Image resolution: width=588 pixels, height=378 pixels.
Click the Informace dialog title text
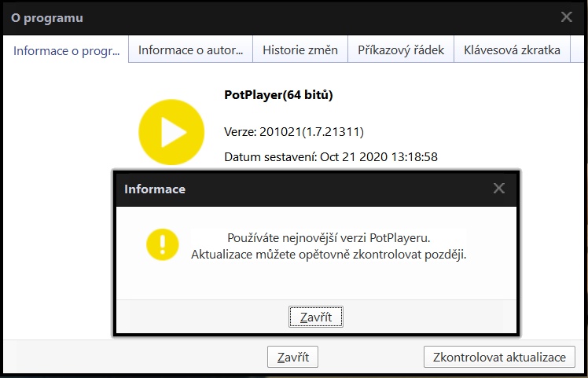(x=155, y=189)
